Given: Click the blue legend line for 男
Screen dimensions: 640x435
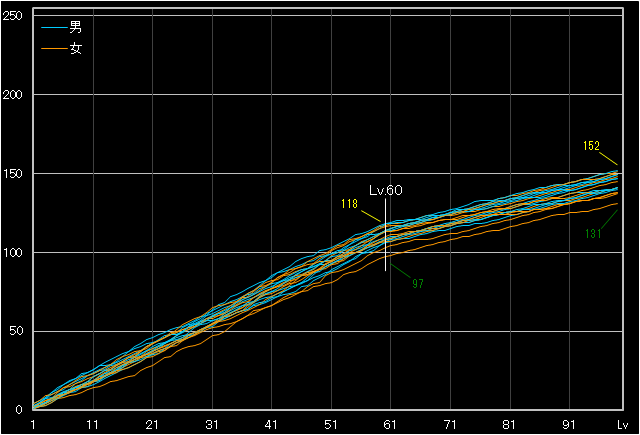Looking at the screenshot, I should point(54,28).
